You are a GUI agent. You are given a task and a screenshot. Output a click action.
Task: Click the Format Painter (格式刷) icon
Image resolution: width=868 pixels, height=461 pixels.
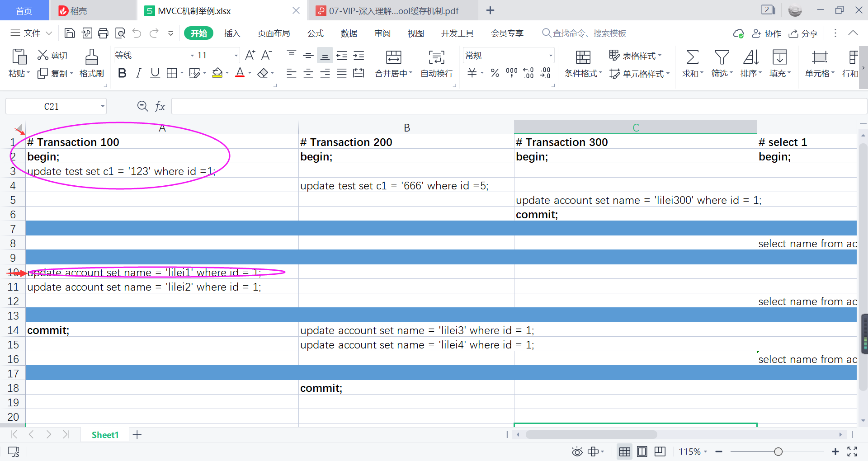[92, 57]
